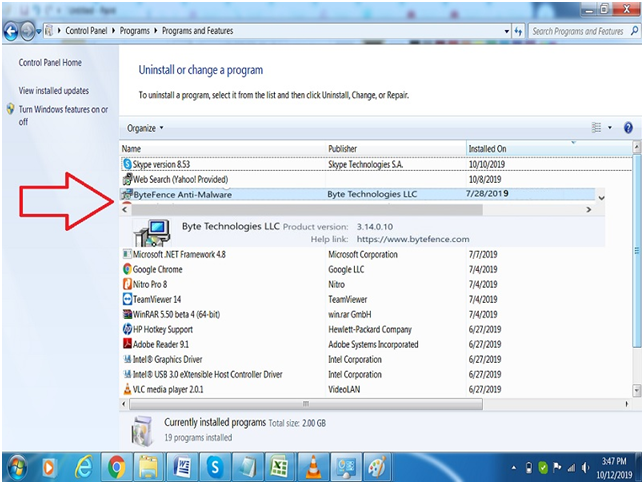Click the shield icon beside Windows features
The image size is (644, 484).
[x=11, y=109]
